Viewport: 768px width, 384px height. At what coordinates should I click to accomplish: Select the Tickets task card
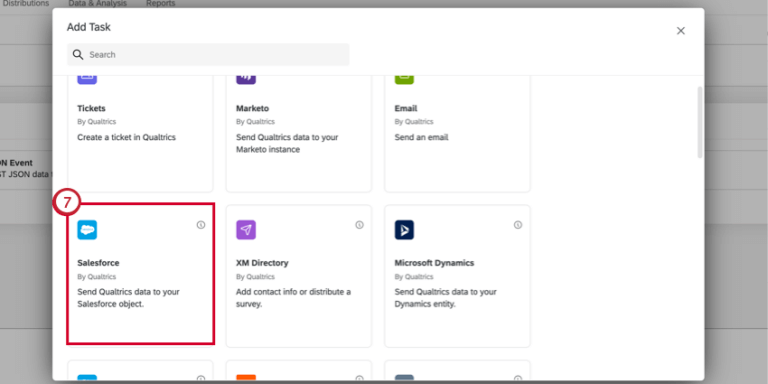click(x=140, y=134)
